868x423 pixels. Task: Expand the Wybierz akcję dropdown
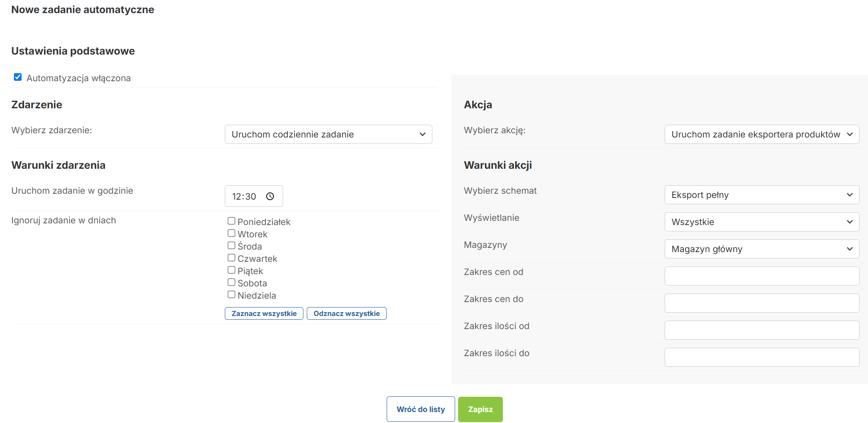click(762, 135)
